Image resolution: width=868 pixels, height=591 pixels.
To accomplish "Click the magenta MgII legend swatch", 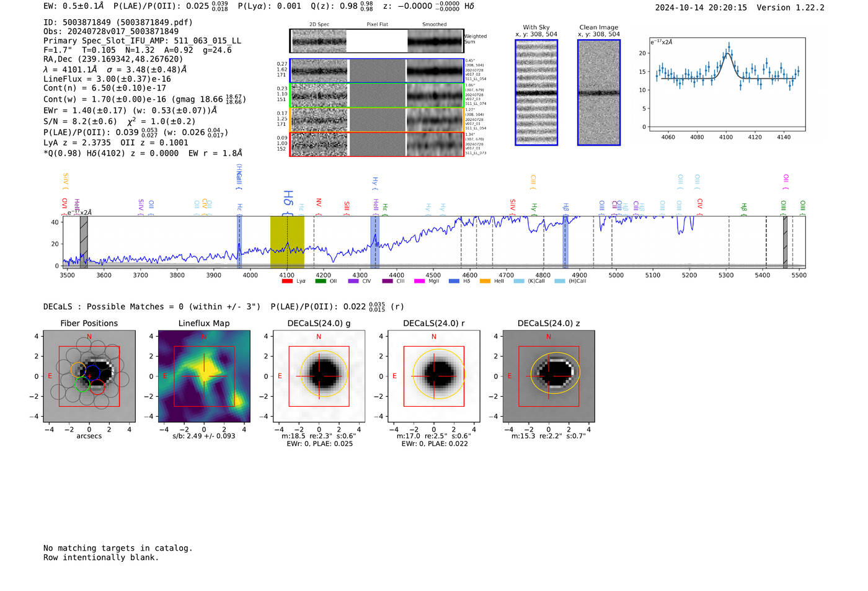I will (419, 281).
